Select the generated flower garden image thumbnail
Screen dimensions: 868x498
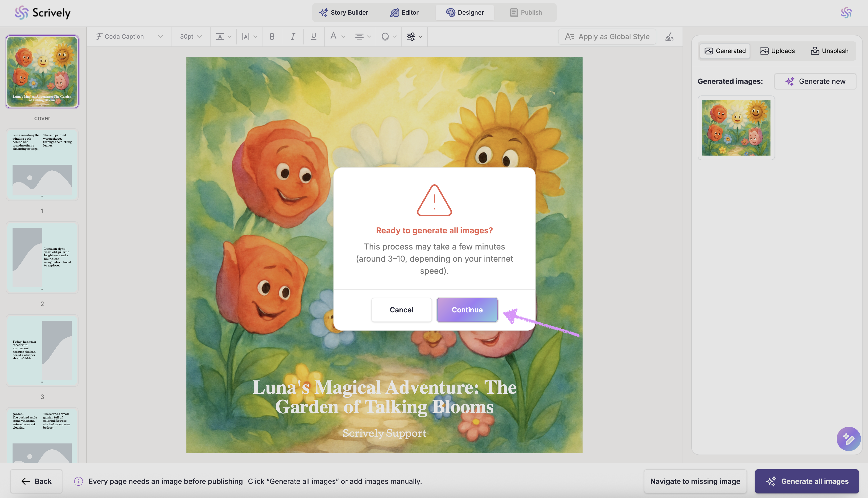[736, 128]
